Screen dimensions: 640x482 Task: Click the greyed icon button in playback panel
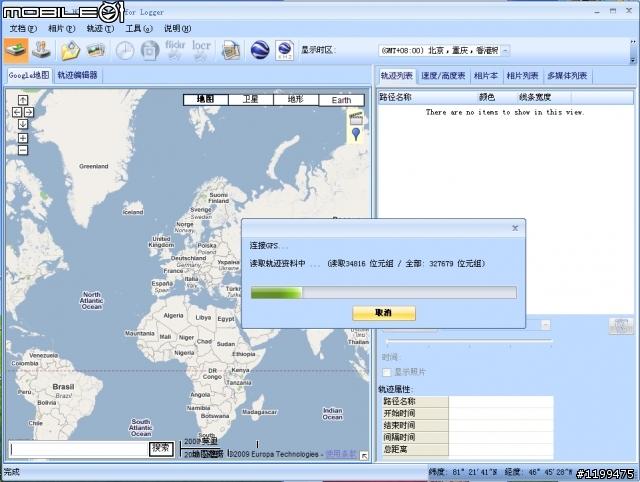(x=620, y=326)
